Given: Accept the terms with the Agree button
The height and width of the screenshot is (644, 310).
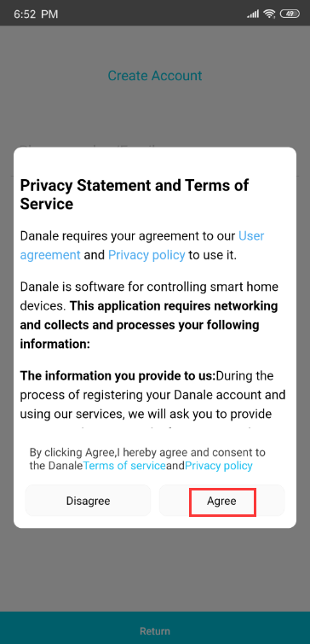Looking at the screenshot, I should click(x=221, y=501).
